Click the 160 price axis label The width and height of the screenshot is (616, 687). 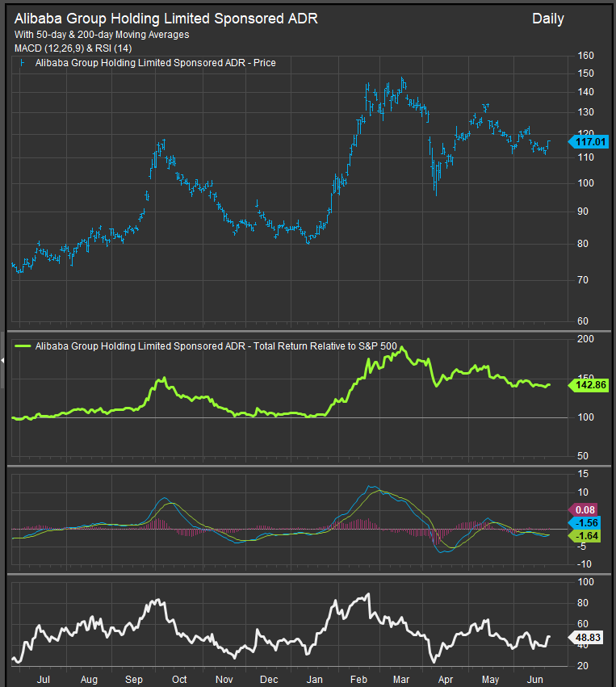pyautogui.click(x=586, y=56)
